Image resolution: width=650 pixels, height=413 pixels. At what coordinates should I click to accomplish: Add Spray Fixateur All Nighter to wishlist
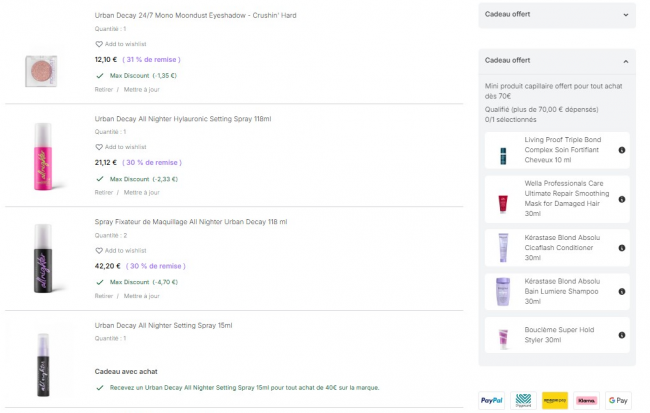pos(99,251)
